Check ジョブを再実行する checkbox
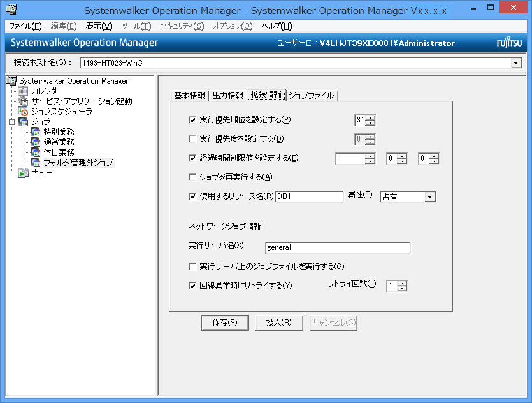 192,177
